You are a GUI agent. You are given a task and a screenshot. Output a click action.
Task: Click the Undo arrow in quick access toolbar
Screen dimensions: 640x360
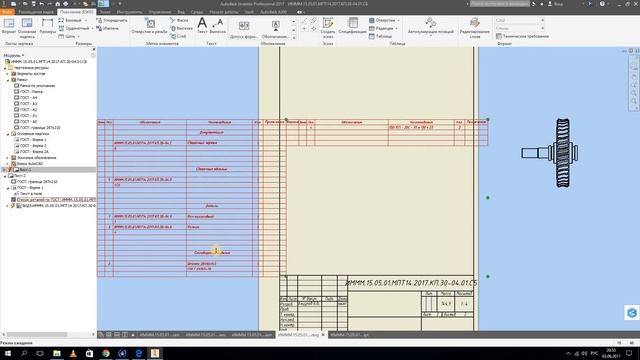[x=41, y=4]
